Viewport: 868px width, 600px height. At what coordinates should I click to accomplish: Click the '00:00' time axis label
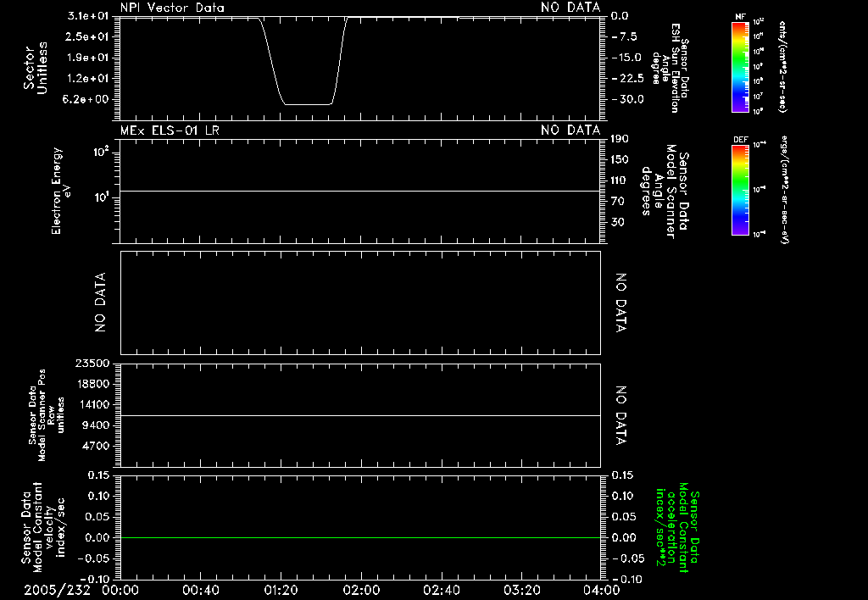coord(120,590)
